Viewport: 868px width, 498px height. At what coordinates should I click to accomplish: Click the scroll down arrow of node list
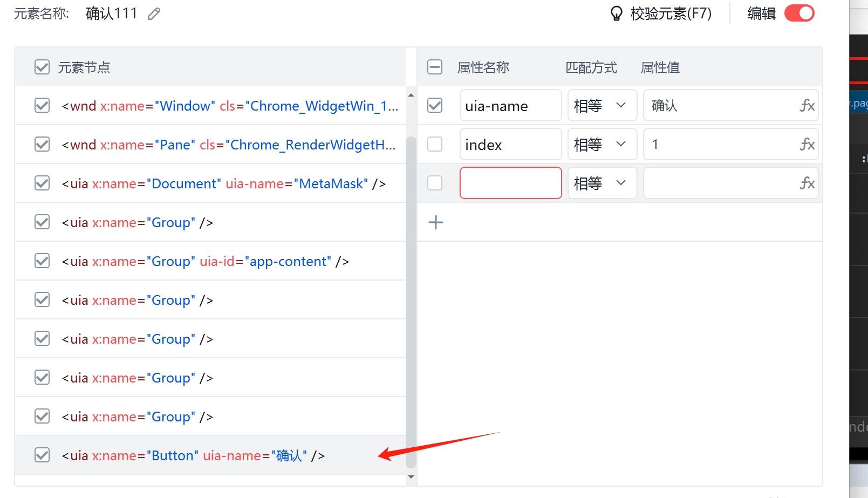point(411,477)
